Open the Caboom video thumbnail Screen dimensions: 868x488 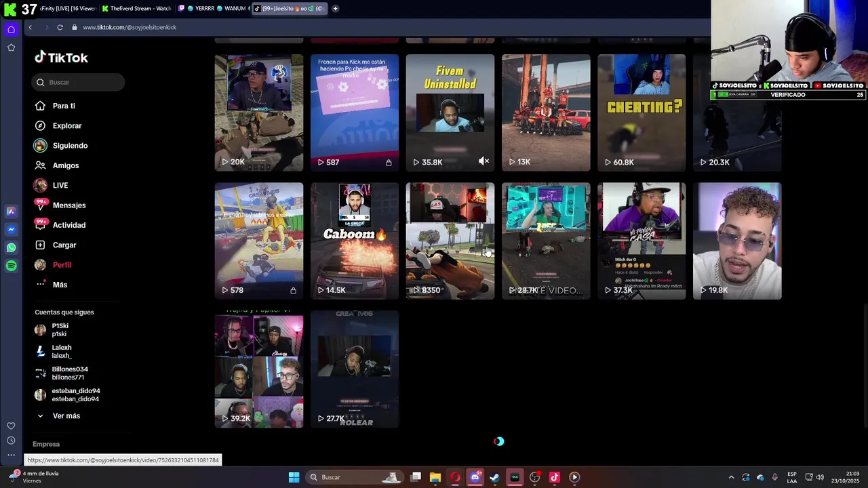(x=355, y=241)
